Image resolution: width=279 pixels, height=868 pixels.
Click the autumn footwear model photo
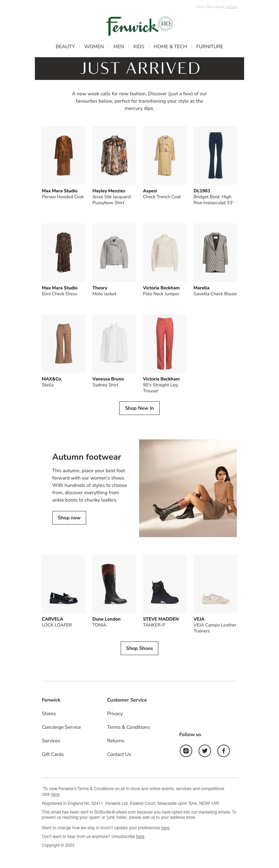[x=188, y=488]
